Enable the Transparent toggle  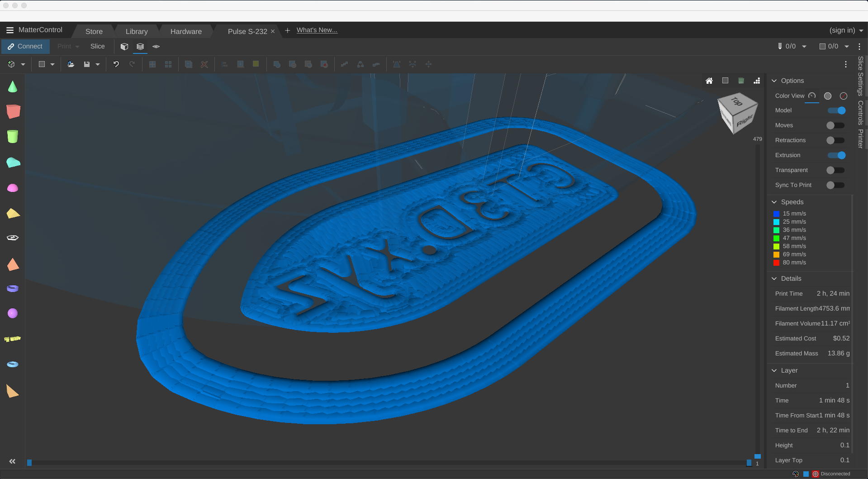pos(835,170)
